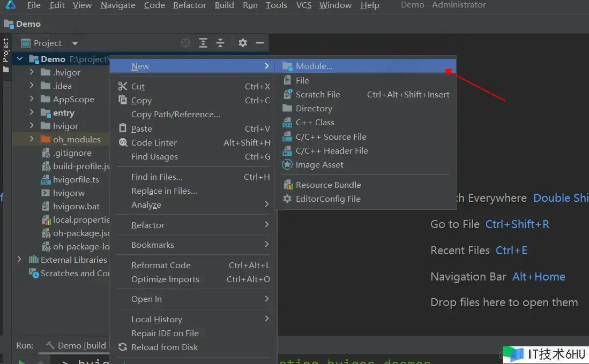Expand the entry folder in tree

click(32, 112)
